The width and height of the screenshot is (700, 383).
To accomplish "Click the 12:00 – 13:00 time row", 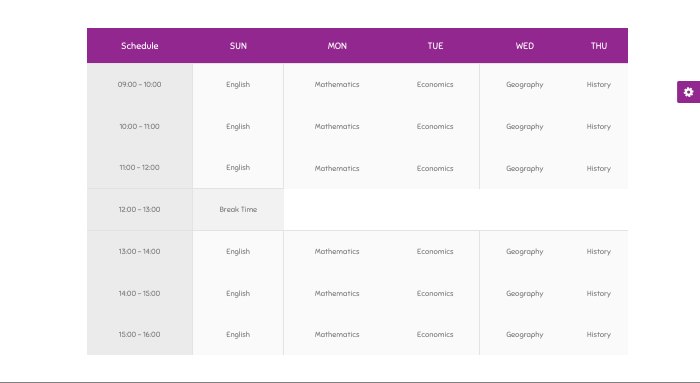I will point(140,209).
